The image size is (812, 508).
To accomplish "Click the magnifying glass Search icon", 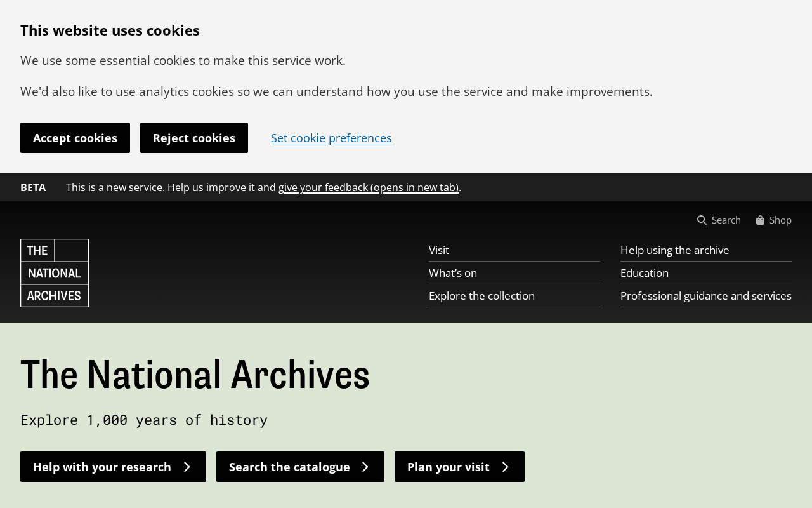I will pyautogui.click(x=702, y=220).
